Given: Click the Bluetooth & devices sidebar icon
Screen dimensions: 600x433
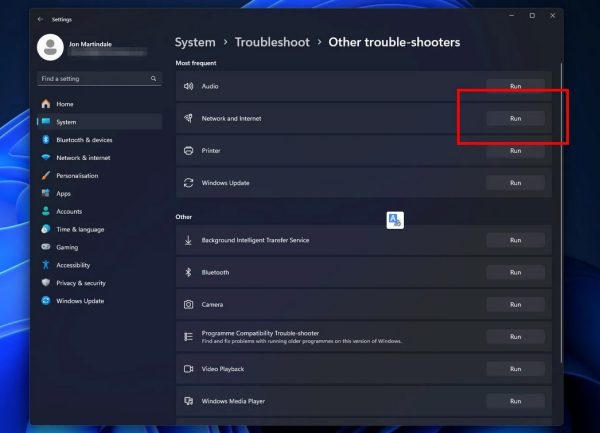Looking at the screenshot, I should tap(46, 140).
